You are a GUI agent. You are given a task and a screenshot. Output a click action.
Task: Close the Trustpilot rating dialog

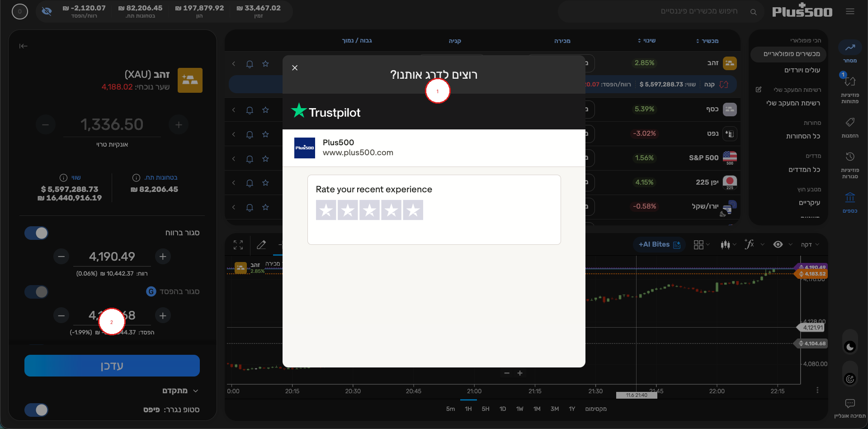point(295,68)
